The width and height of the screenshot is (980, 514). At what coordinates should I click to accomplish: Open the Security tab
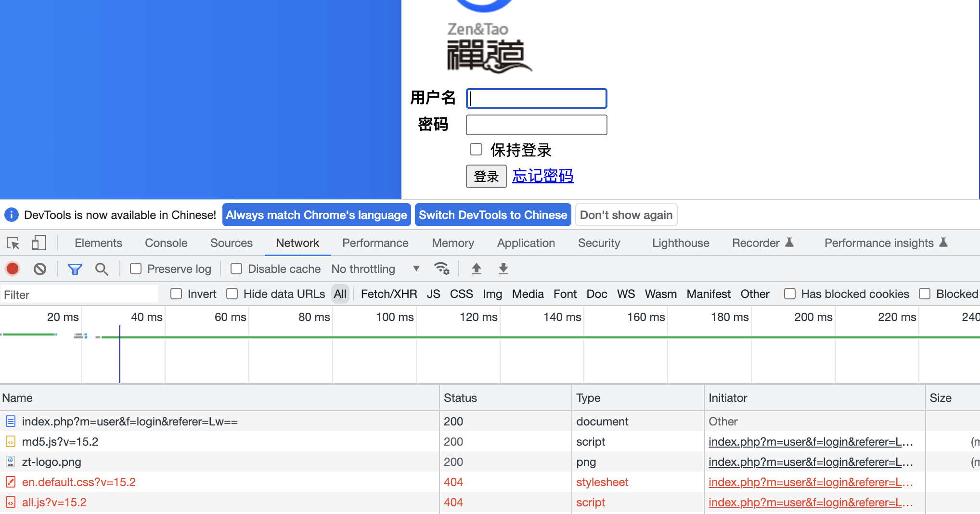point(599,243)
